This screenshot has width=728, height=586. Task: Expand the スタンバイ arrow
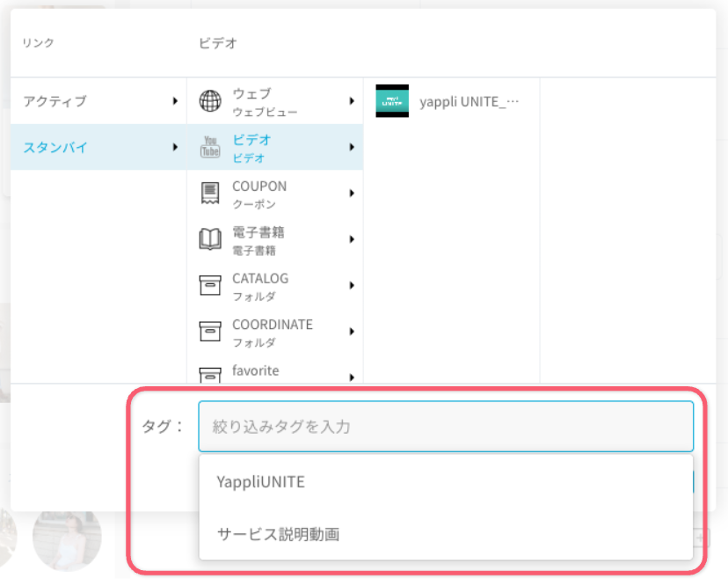[x=175, y=147]
